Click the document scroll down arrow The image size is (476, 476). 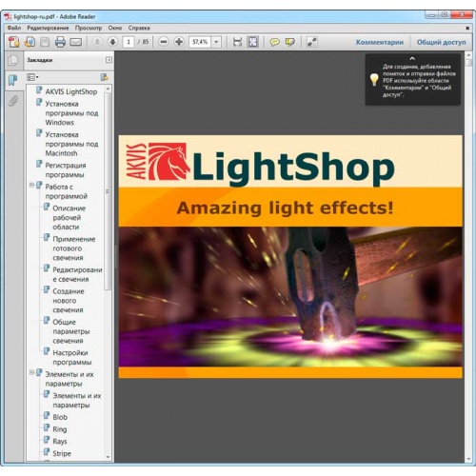coord(468,459)
